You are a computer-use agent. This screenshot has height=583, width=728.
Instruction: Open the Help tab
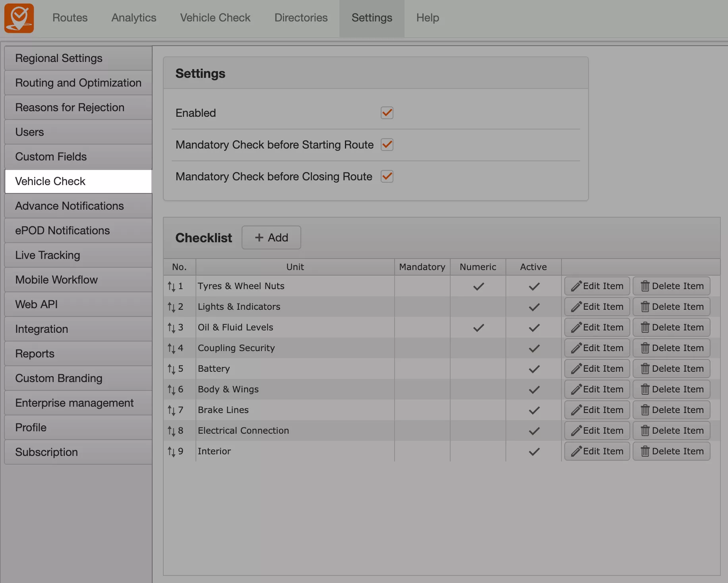[x=428, y=18]
